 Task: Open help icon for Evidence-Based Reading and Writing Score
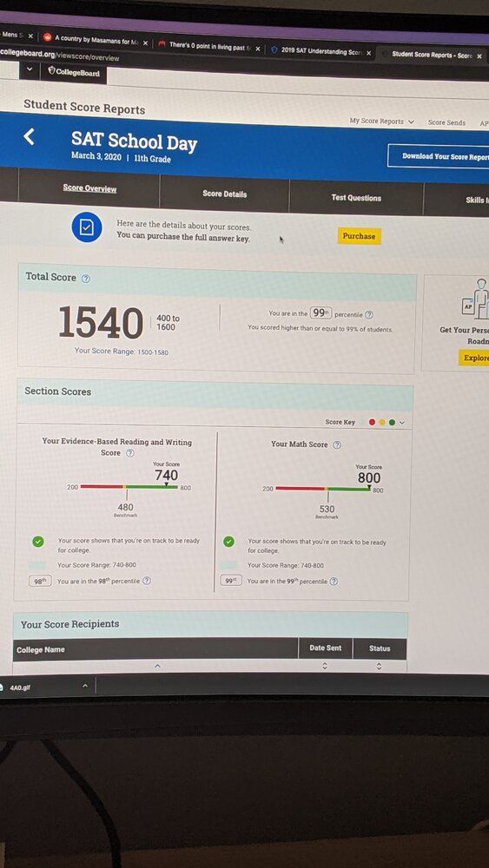129,453
